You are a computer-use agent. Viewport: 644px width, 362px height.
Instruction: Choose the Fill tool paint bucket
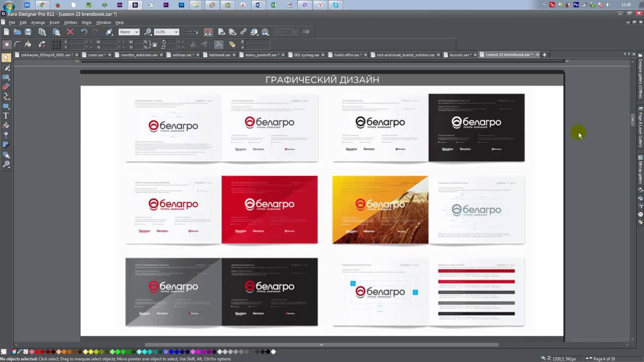coord(6,126)
